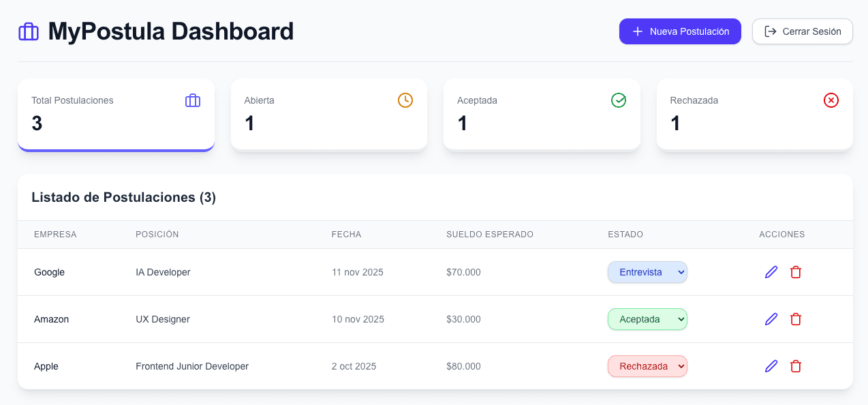Open the Entrevista status dropdown for Google
The image size is (868, 405).
647,272
